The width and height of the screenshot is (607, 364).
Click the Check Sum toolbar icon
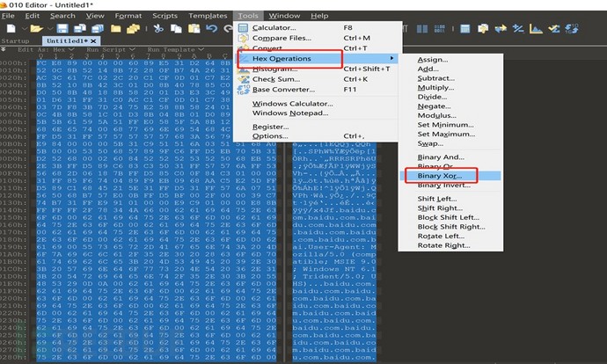point(553,29)
